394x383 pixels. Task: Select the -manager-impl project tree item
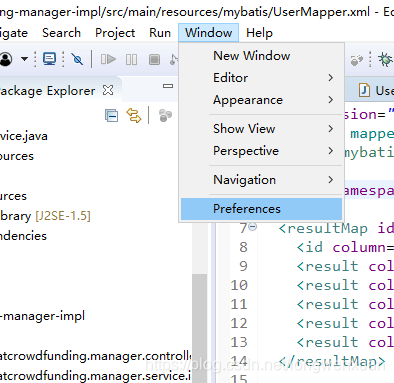coord(42,316)
